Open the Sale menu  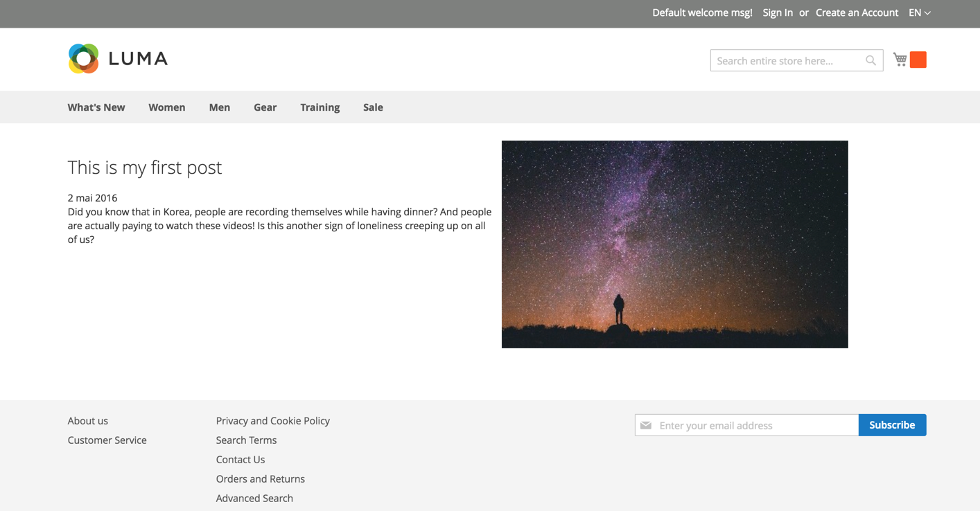(x=373, y=107)
